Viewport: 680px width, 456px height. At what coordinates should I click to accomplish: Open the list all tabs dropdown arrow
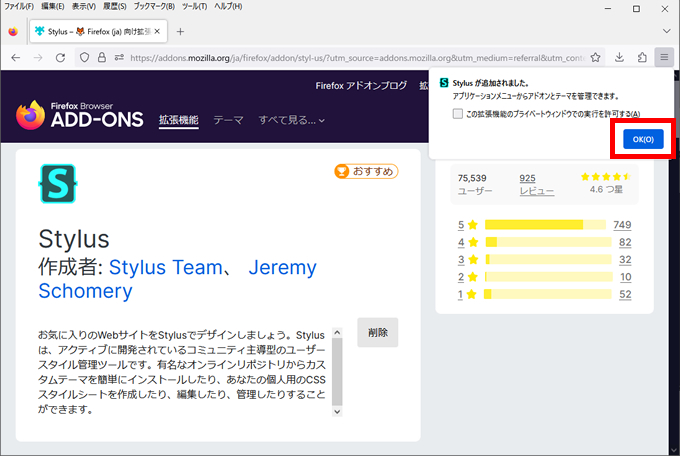(x=667, y=31)
